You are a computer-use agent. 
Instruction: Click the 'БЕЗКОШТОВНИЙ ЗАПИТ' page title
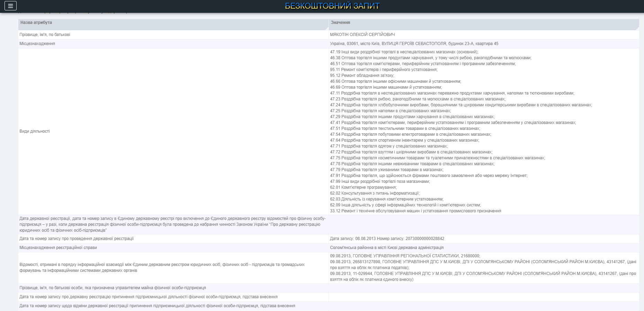(332, 6)
